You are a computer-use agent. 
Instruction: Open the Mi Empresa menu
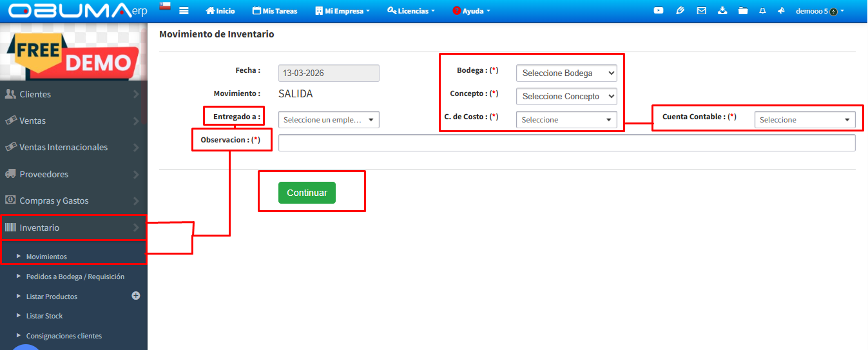[x=342, y=11]
